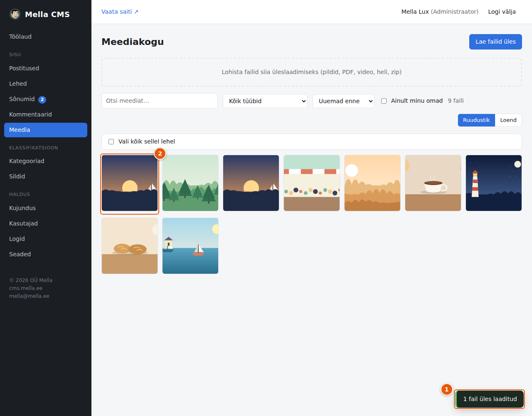Select the bread loaves thumbnail

click(x=130, y=246)
